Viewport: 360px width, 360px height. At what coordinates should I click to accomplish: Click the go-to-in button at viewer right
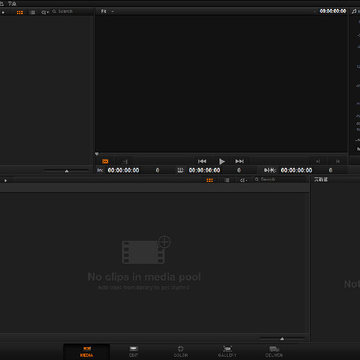point(318,161)
